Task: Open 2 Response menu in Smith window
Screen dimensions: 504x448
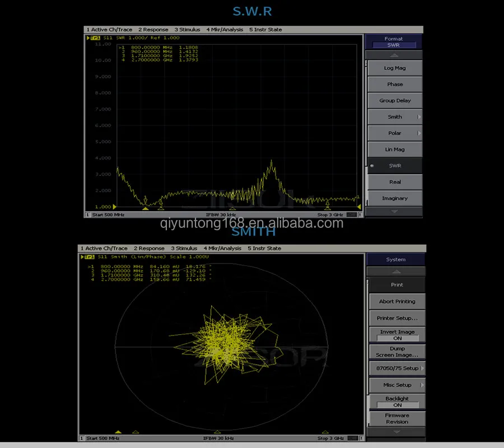Action: 149,249
